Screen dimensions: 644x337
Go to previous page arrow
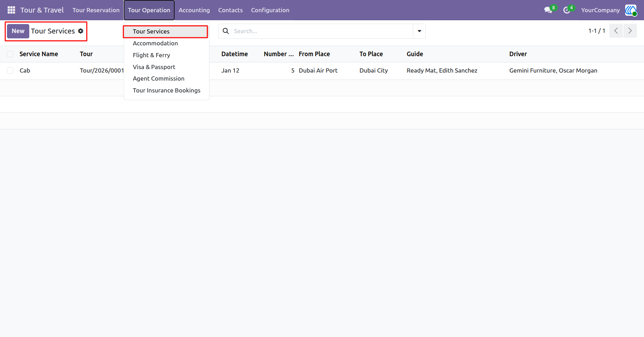(616, 31)
